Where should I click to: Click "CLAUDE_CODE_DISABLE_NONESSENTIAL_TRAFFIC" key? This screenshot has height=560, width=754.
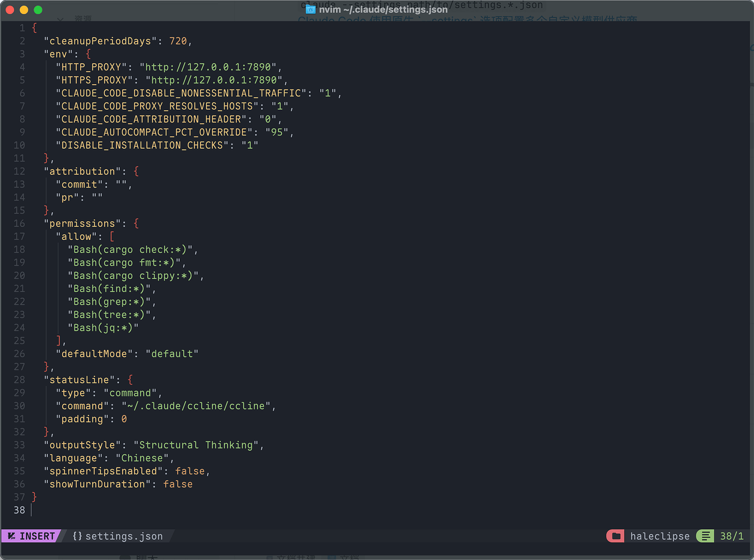tap(181, 93)
